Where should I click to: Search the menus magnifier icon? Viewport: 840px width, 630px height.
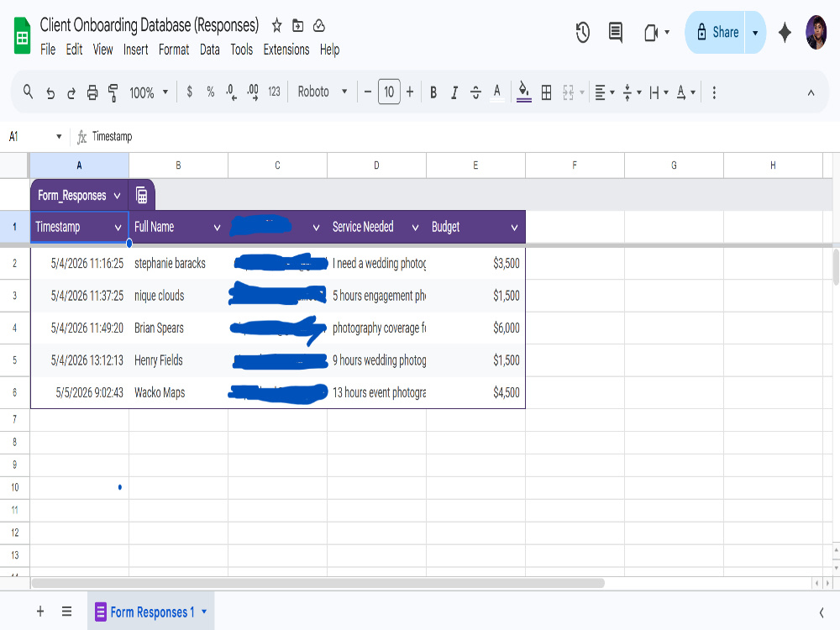(29, 92)
